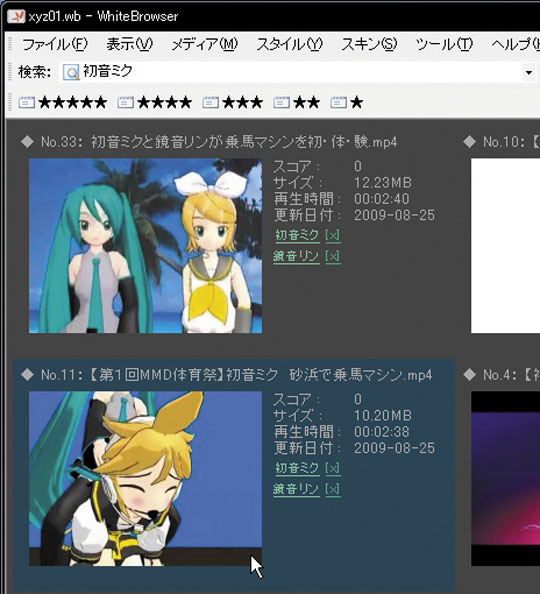Select the five-star bookmark icon
Screen dimensions: 540x594
click(27, 102)
